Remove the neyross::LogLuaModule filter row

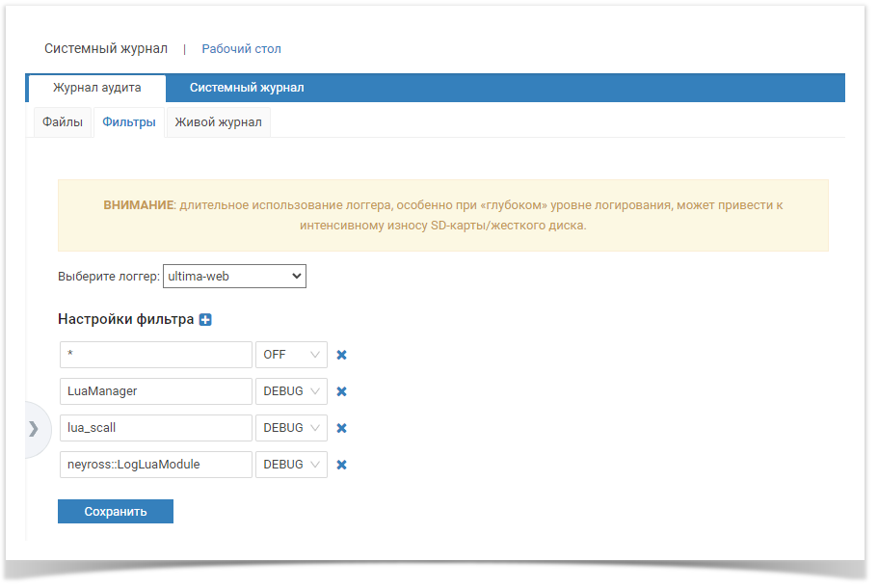point(341,465)
